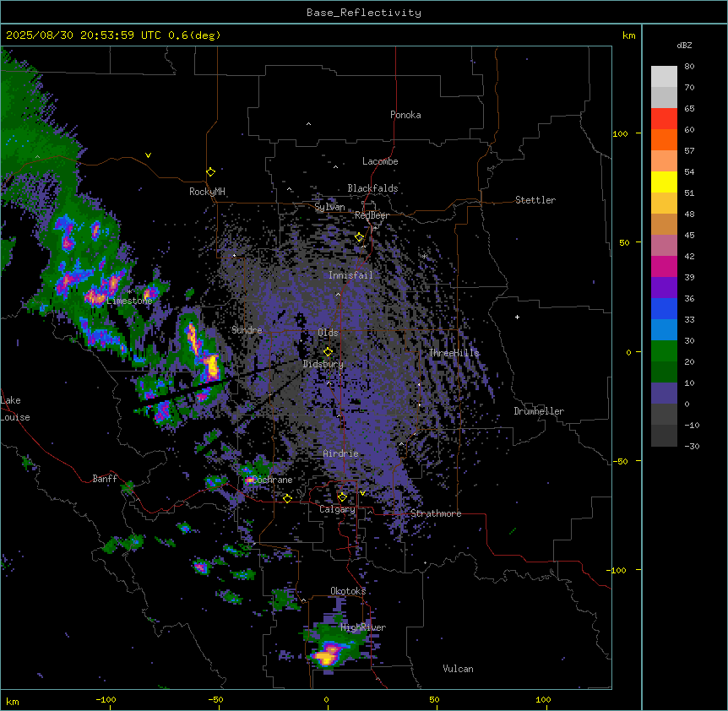
Task: Click the Vulcan label
Action: coord(459,669)
